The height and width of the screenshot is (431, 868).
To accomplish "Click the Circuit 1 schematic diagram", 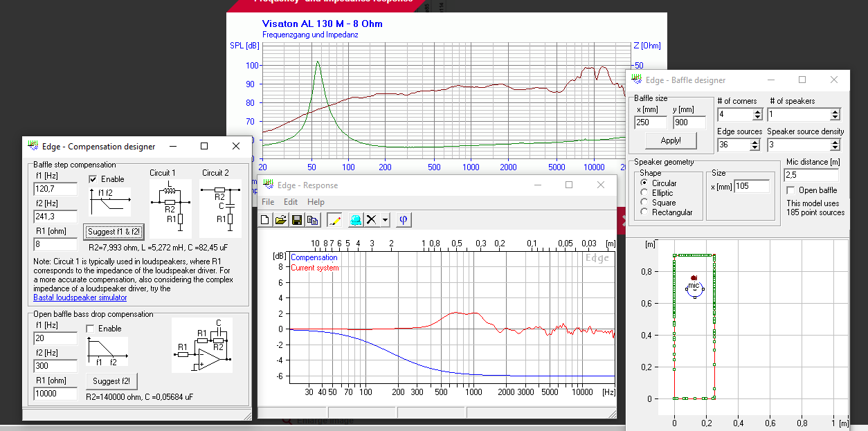I will [170, 208].
